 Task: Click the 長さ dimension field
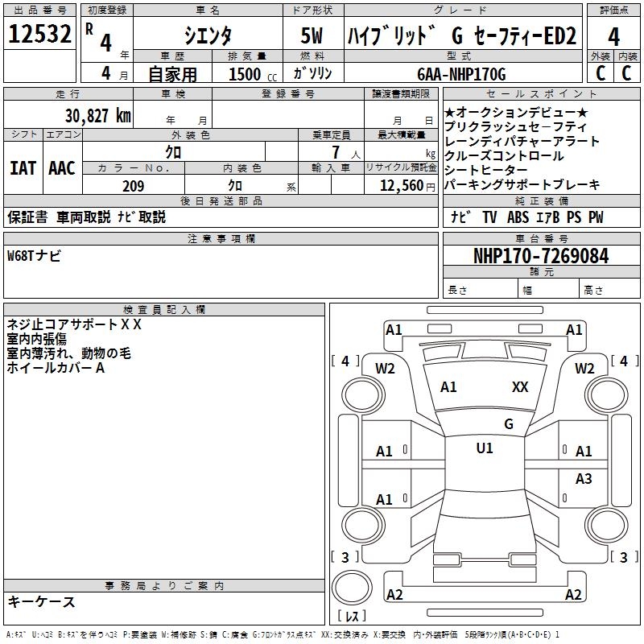pyautogui.click(x=480, y=290)
